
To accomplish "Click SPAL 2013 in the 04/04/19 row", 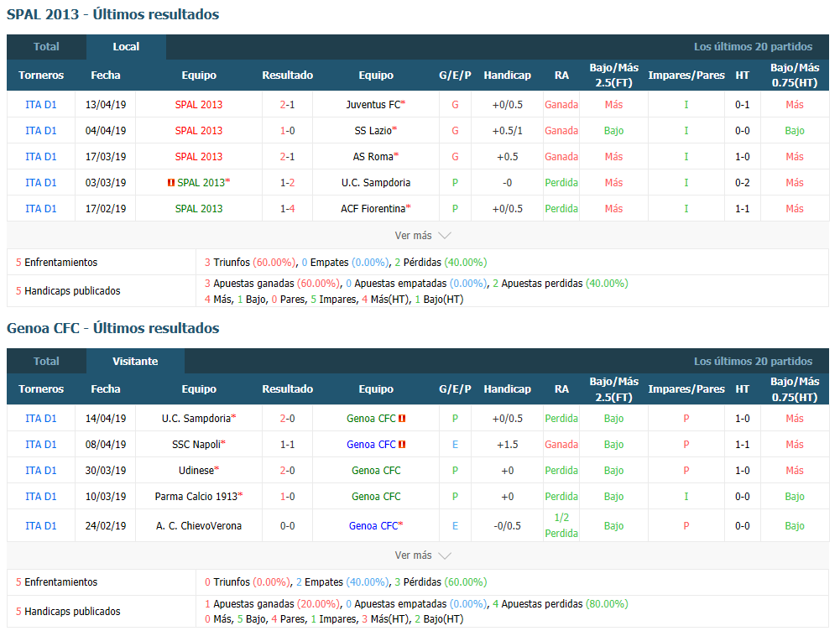I will 199,131.
